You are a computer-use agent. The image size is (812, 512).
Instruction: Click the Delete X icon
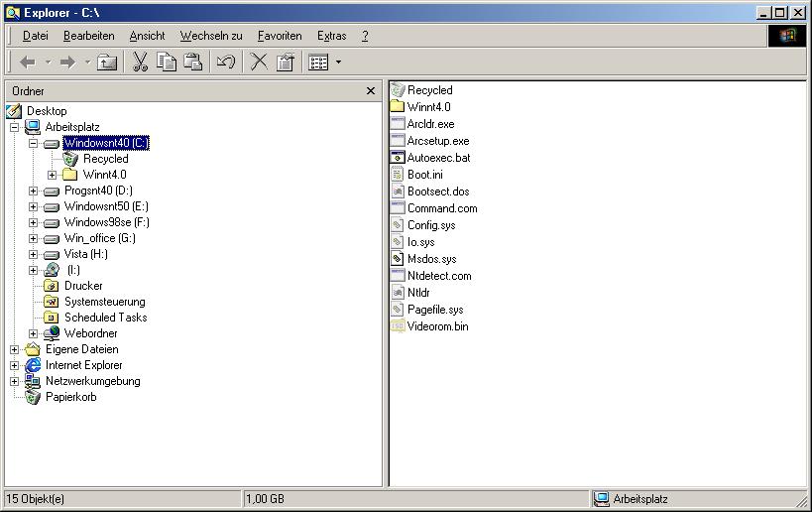[259, 63]
